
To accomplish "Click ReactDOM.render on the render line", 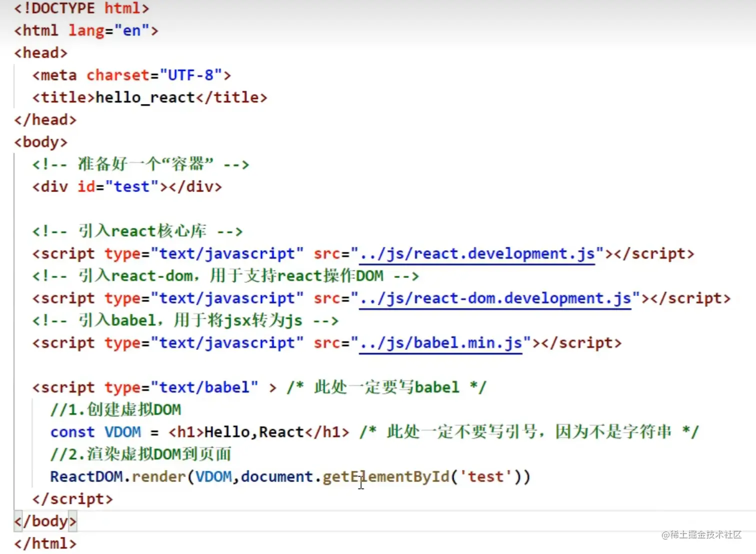I will coord(118,476).
